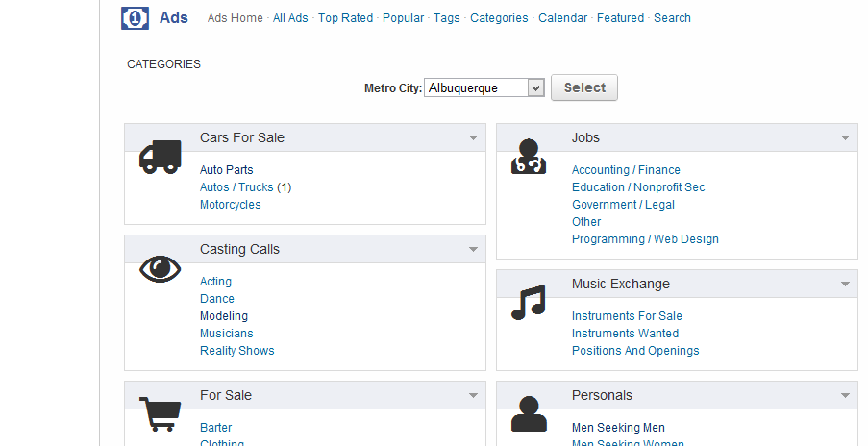Click the For Sale shopping cart icon
Image resolution: width=868 pixels, height=446 pixels.
tap(160, 413)
